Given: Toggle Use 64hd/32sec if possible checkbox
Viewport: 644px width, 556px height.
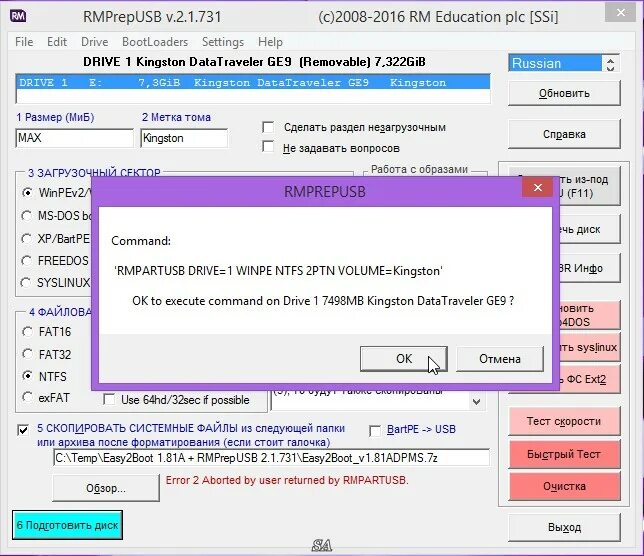Looking at the screenshot, I should [109, 400].
